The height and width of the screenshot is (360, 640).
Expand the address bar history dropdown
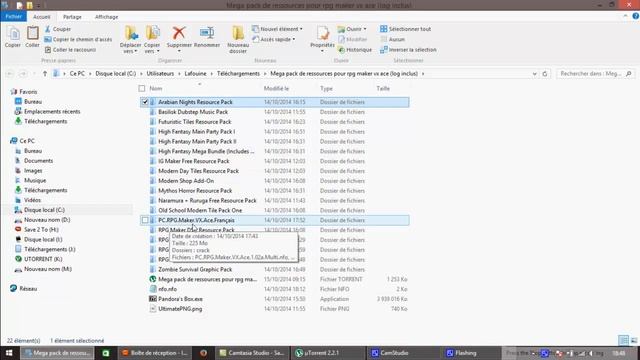click(x=534, y=73)
